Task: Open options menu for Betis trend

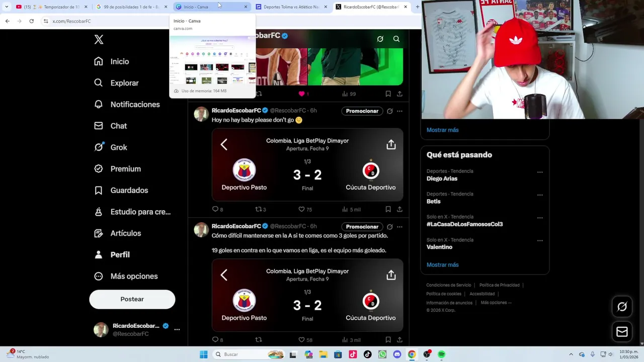Action: pos(540,195)
